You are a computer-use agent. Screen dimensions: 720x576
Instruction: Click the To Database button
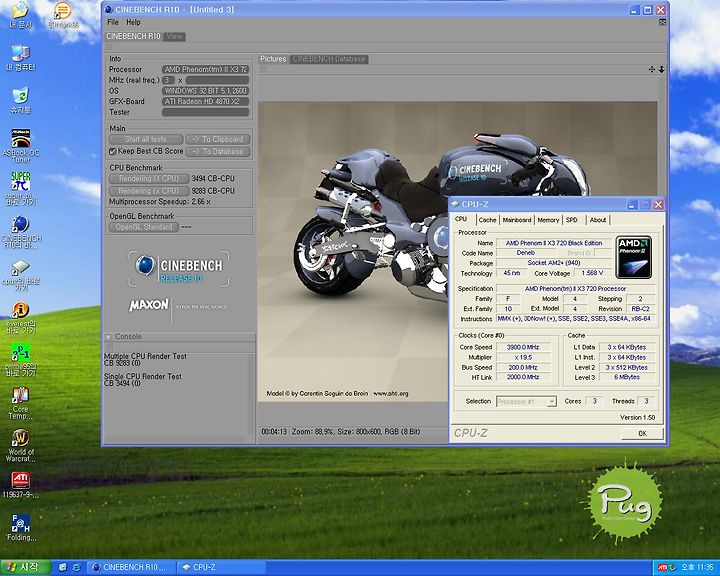click(x=218, y=152)
